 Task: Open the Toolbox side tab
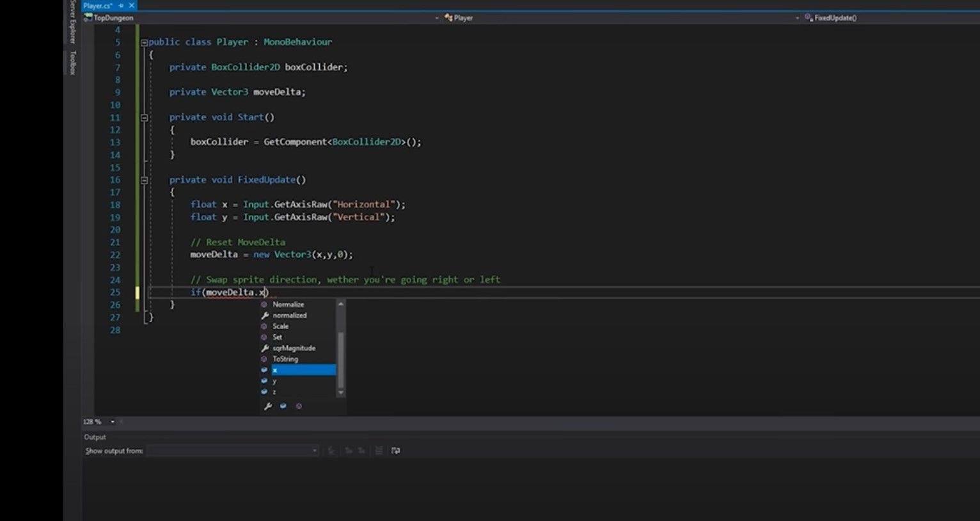pos(72,63)
